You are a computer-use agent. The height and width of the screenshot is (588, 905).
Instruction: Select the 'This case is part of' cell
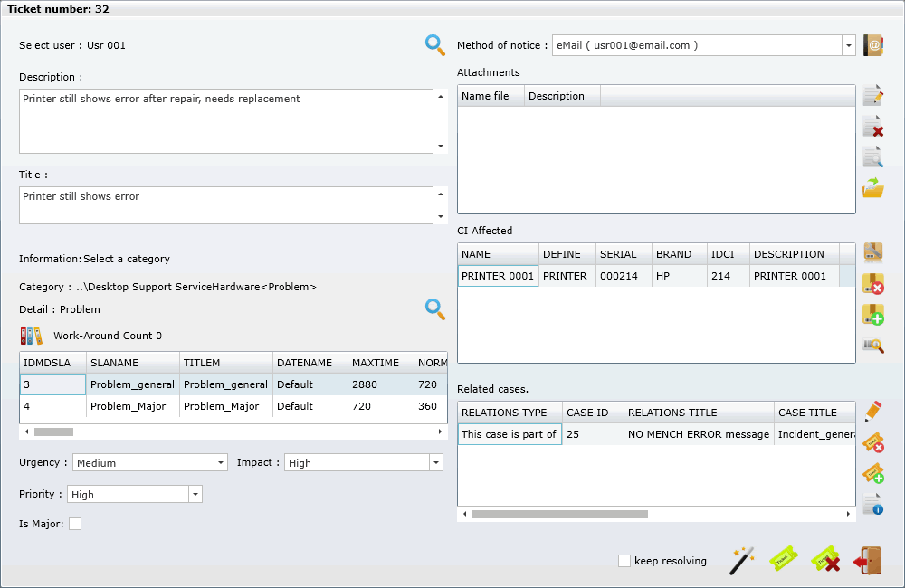coord(510,434)
